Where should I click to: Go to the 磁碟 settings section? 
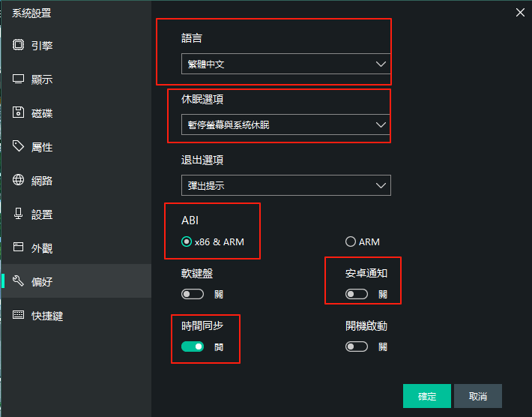(76, 112)
